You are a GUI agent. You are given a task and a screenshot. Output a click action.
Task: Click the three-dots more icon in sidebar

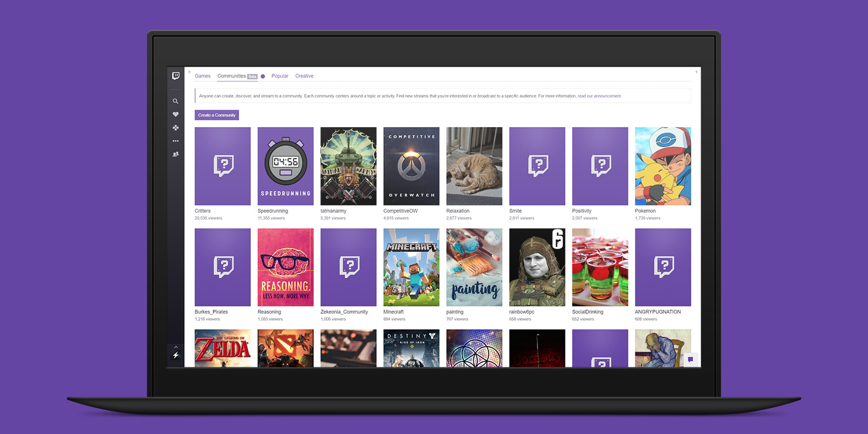176,141
